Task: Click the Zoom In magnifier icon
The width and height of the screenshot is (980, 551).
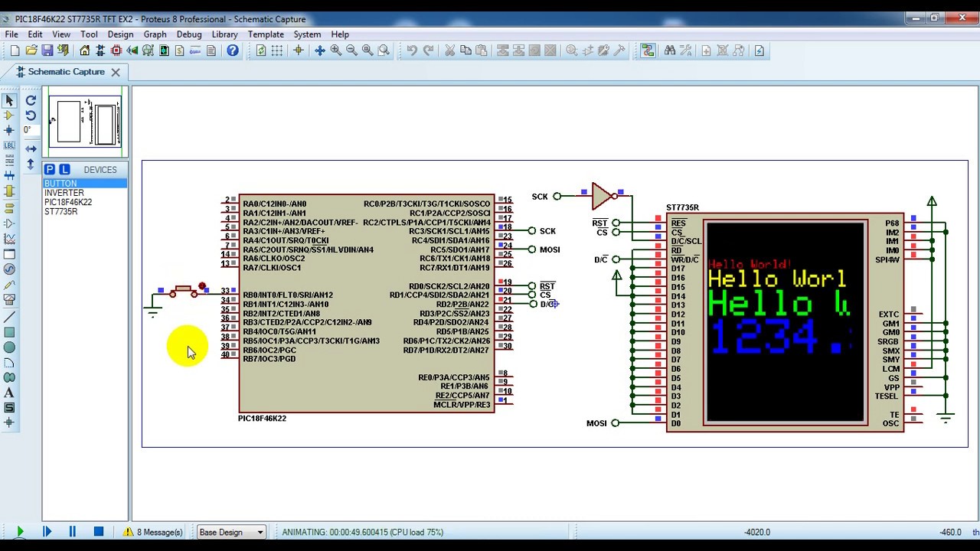Action: tap(335, 51)
